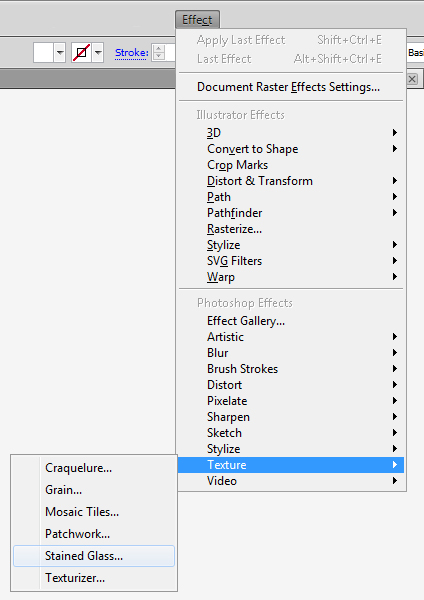This screenshot has height=600, width=424.
Task: Open the stroke color dropdown arrow
Action: tap(98, 52)
